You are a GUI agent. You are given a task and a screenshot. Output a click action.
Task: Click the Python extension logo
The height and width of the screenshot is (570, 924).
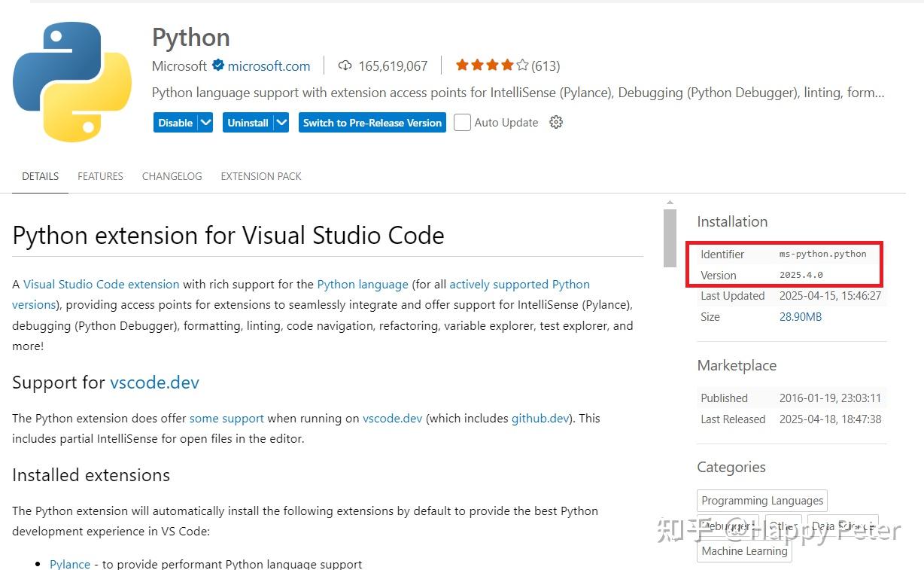(x=72, y=82)
